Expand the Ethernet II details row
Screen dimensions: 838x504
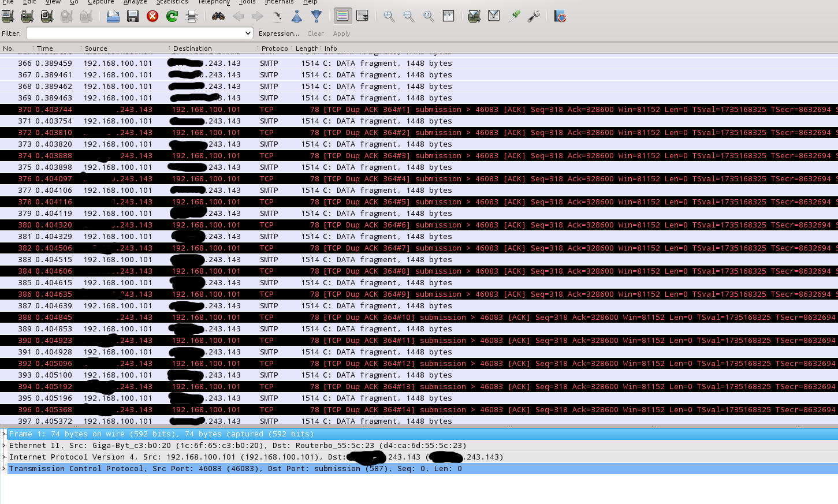point(3,446)
